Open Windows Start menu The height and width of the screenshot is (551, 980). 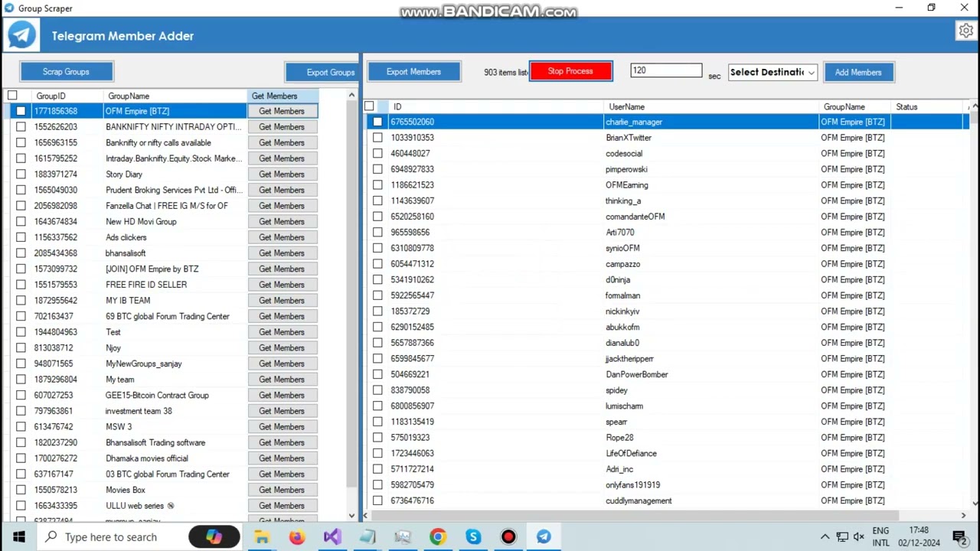tap(18, 536)
